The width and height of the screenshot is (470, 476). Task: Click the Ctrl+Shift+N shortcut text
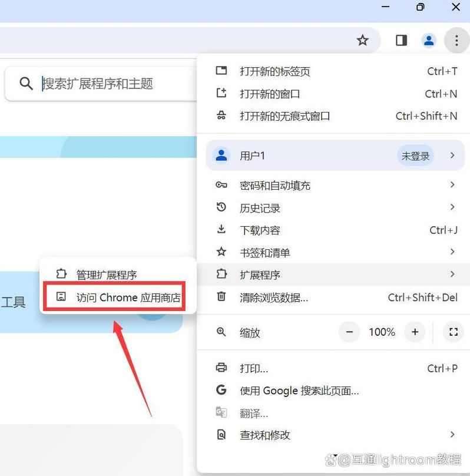click(x=426, y=115)
